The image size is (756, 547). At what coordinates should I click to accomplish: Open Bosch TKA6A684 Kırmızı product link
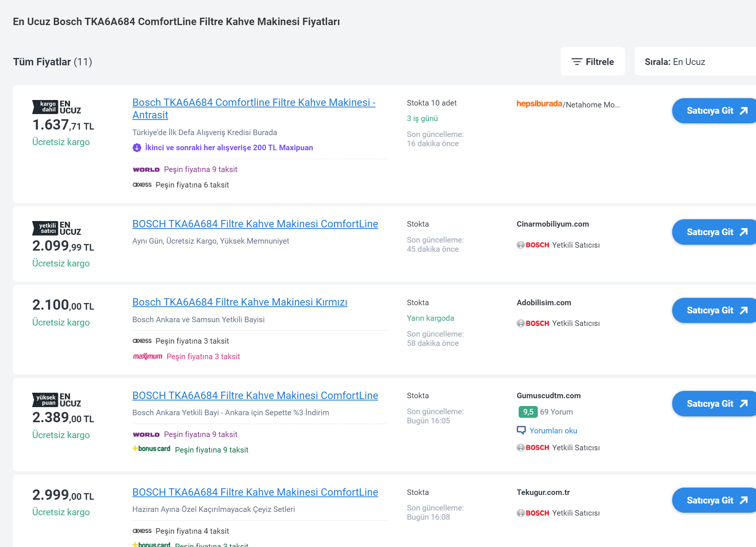[x=240, y=302]
